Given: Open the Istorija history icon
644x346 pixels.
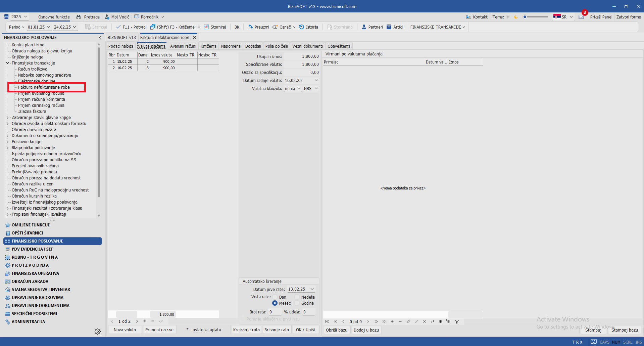Looking at the screenshot, I should pyautogui.click(x=302, y=27).
